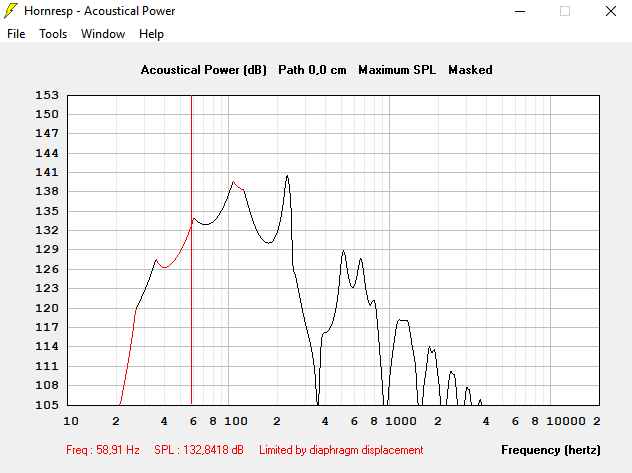Minimize the Hornresp window
The height and width of the screenshot is (473, 632).
click(520, 11)
